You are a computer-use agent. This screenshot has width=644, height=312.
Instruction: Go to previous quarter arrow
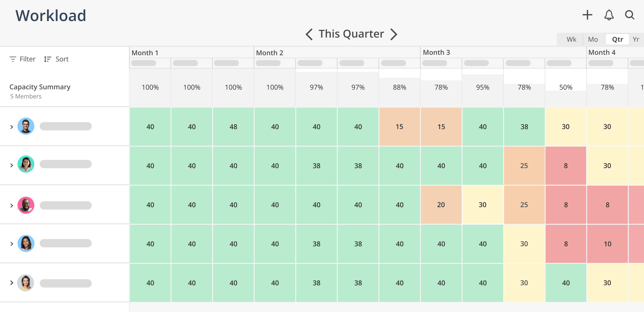click(309, 34)
